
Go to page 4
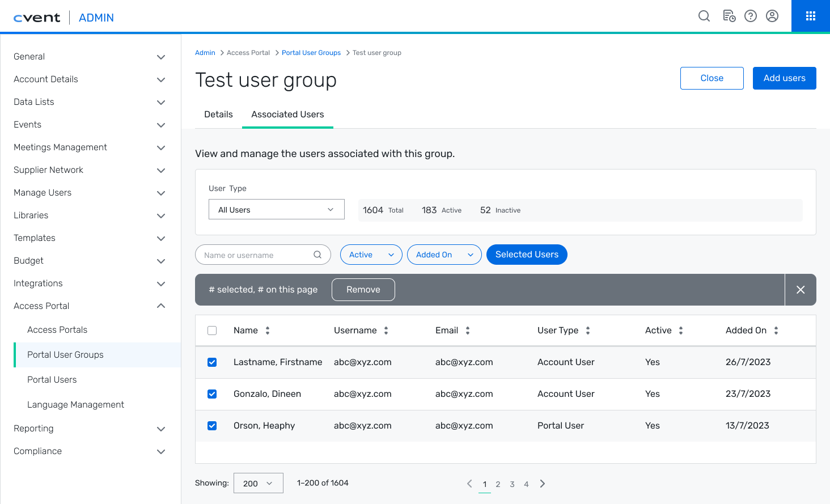coord(526,484)
